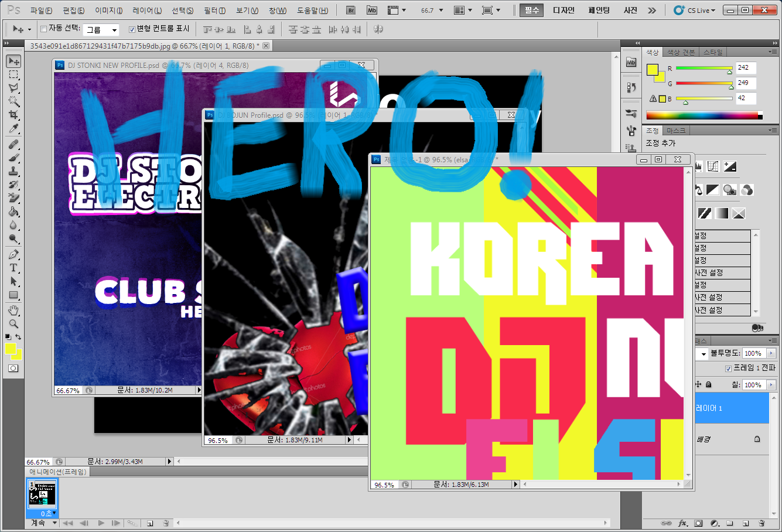Open the 파일(F) menu
782x532 pixels.
pyautogui.click(x=41, y=11)
